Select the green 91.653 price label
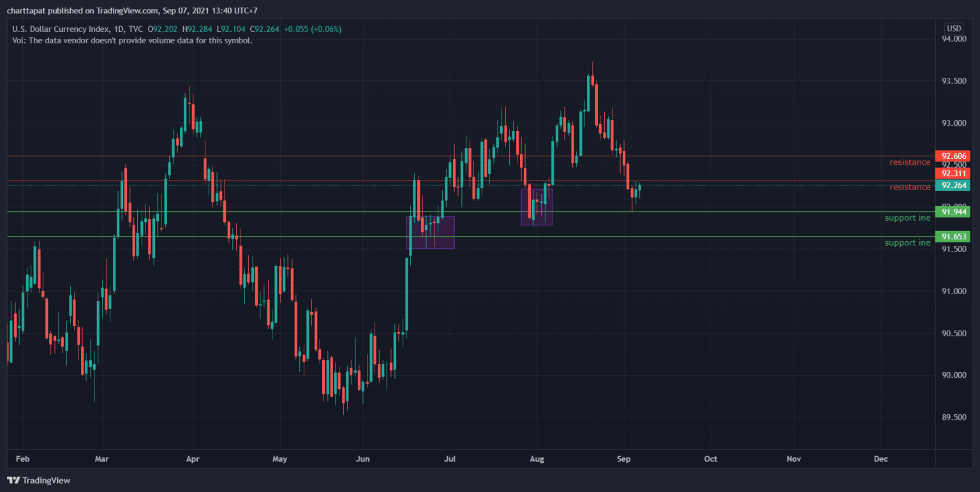Screen dimensions: 980x492 click(952, 237)
